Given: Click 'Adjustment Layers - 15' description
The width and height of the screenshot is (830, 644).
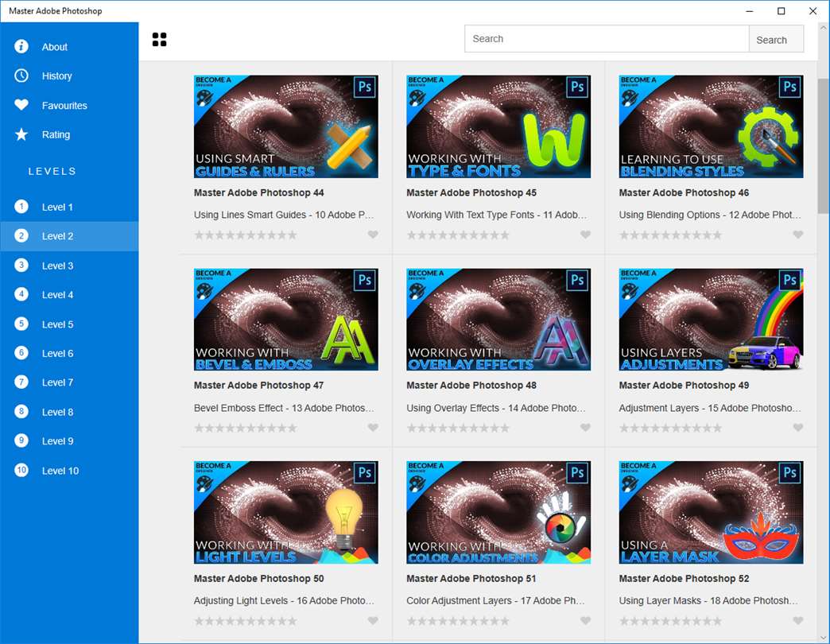Looking at the screenshot, I should click(710, 408).
